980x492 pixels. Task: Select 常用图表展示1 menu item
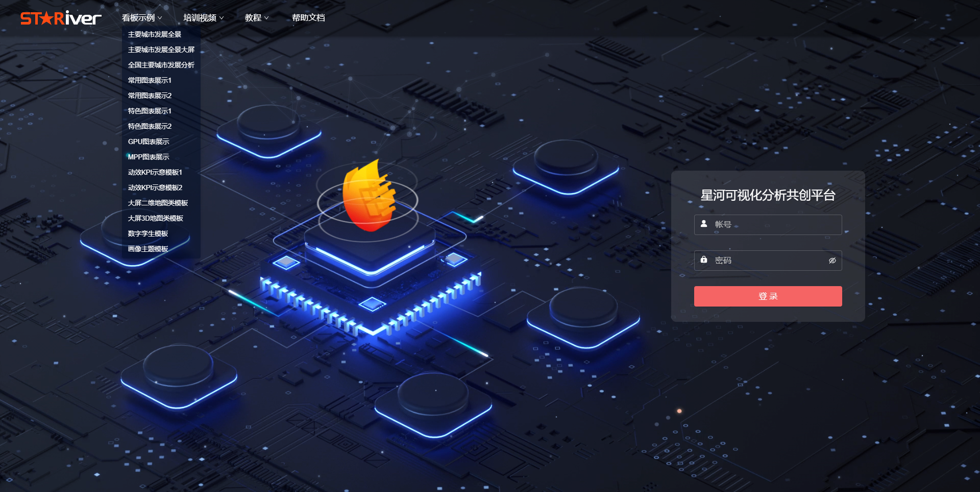coord(150,80)
